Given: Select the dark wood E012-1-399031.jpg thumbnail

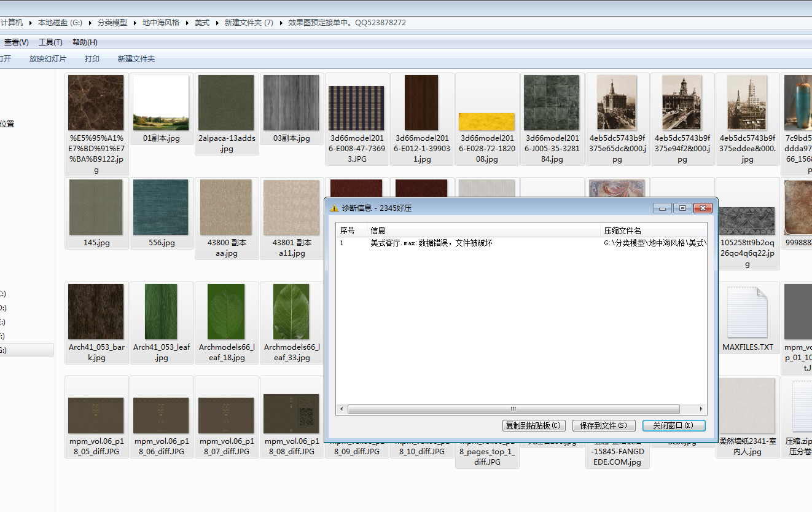Looking at the screenshot, I should tap(421, 103).
